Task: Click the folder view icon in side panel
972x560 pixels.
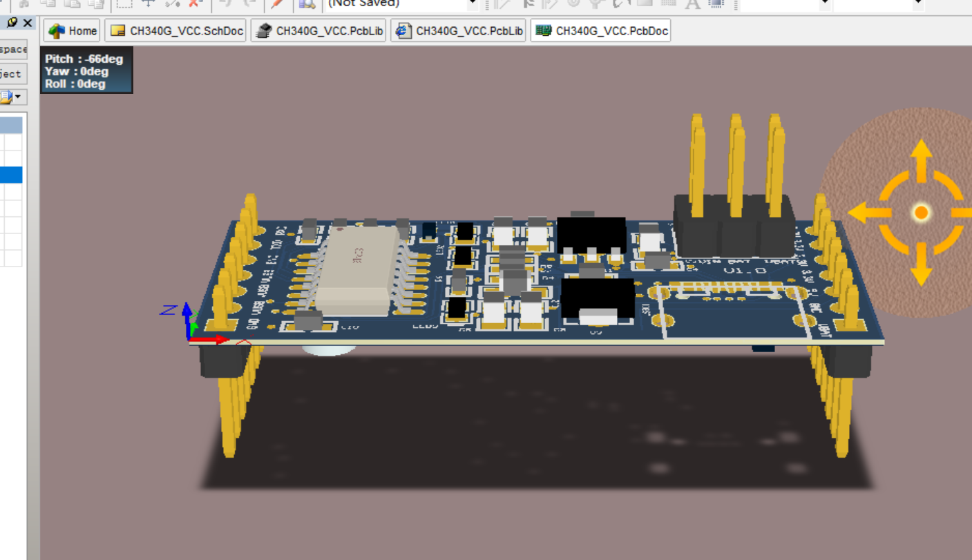Action: [x=6, y=96]
